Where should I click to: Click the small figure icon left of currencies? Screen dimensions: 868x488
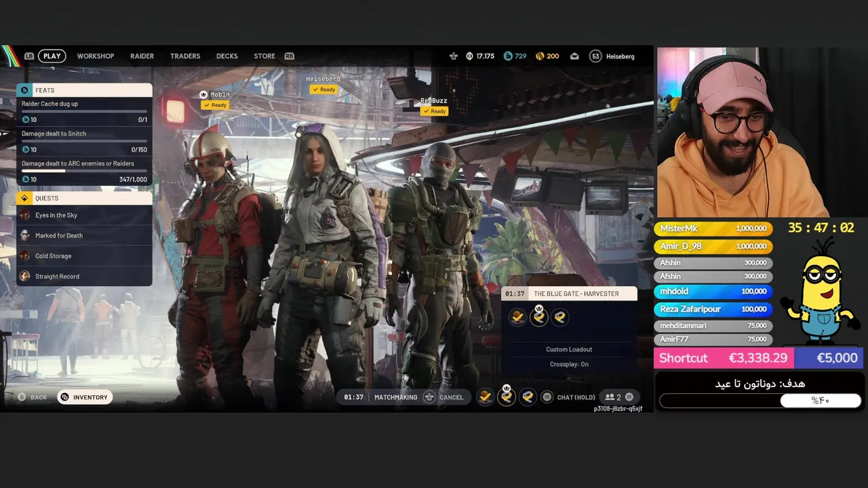point(453,56)
